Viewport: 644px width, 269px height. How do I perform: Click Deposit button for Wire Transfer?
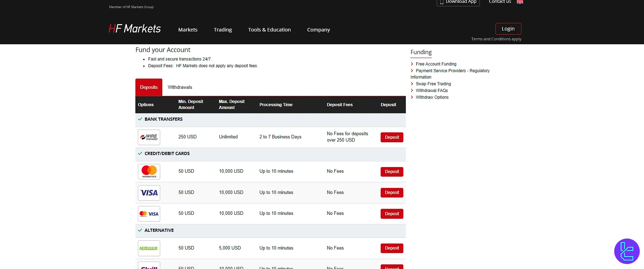392,137
